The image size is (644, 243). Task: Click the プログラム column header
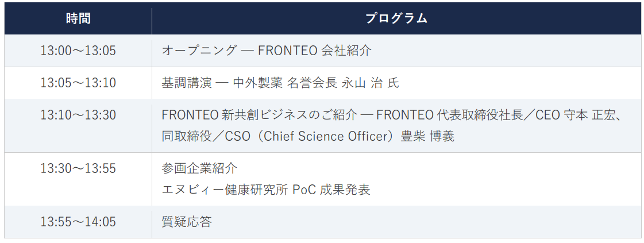pos(396,18)
